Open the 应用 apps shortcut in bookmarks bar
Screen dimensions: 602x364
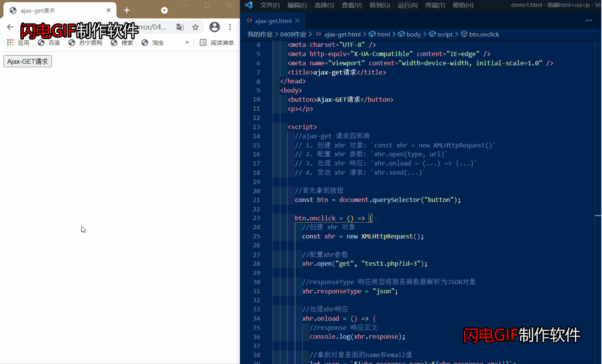point(18,43)
